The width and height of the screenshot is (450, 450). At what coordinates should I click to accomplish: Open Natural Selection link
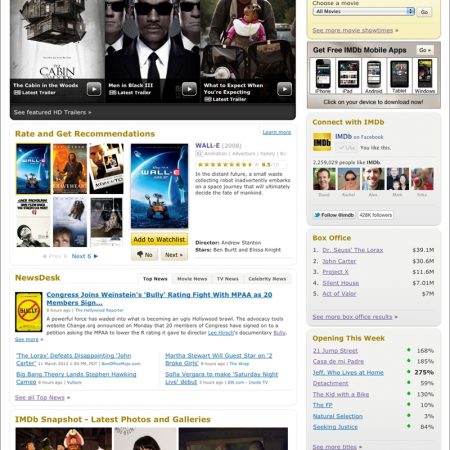pos(338,416)
